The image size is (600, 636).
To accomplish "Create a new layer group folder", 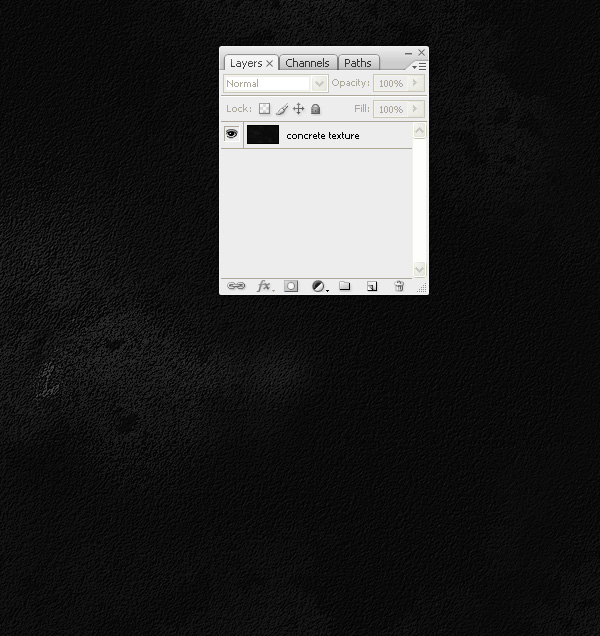I will coord(344,286).
